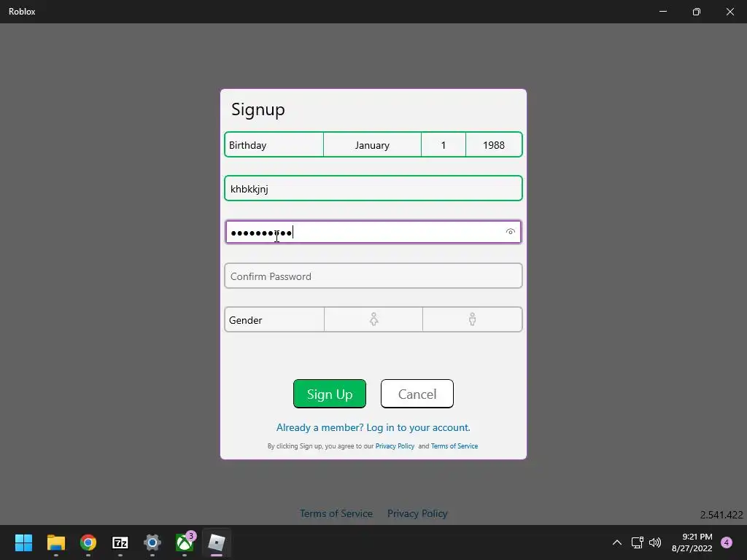Viewport: 747px width, 560px height.
Task: Open the birthday month dropdown showing January
Action: click(x=372, y=145)
